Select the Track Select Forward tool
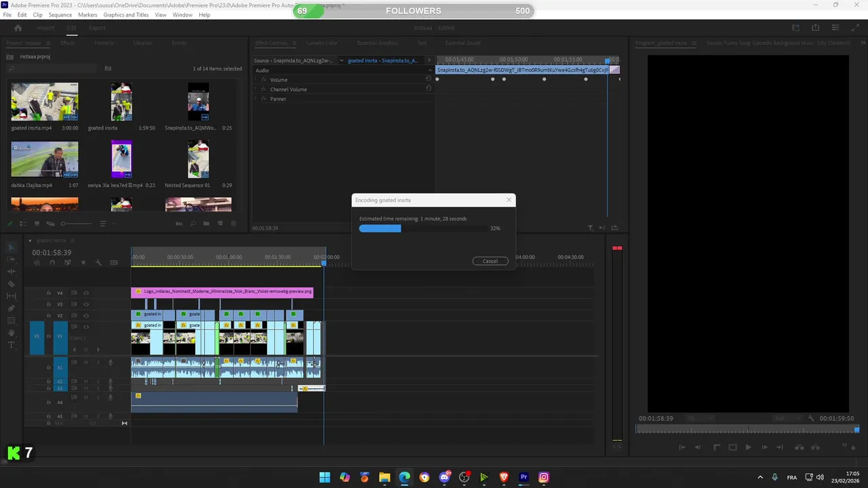The width and height of the screenshot is (868, 488). click(x=11, y=260)
